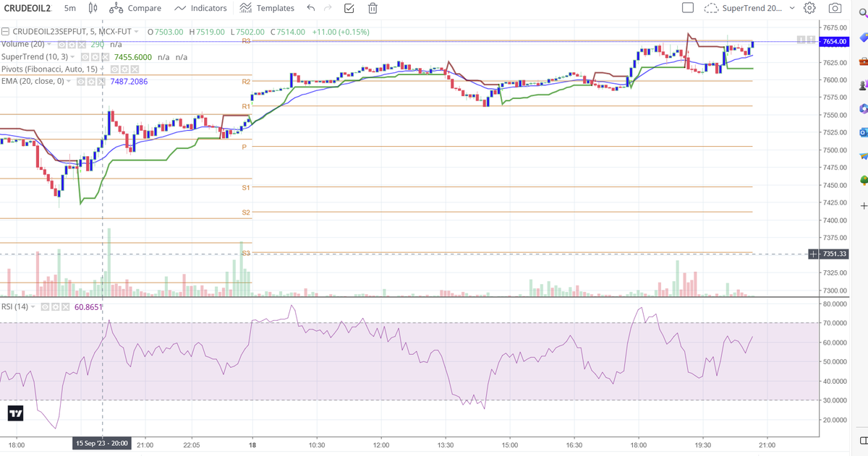Remove the EMA (20, close, 0) indicator
868x456 pixels.
tap(103, 81)
